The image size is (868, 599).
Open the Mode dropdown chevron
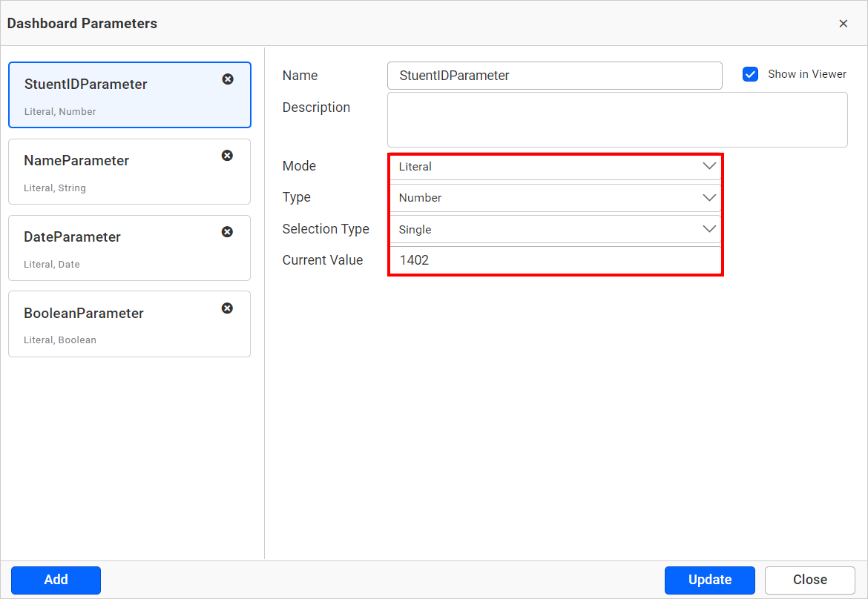(708, 166)
